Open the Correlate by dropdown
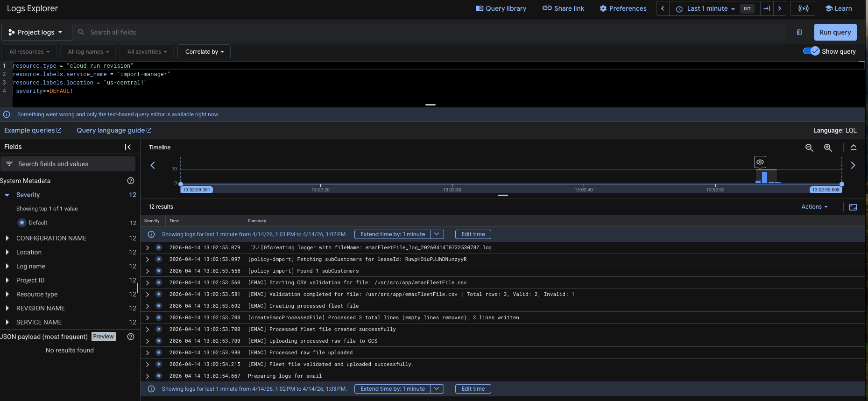 [204, 52]
